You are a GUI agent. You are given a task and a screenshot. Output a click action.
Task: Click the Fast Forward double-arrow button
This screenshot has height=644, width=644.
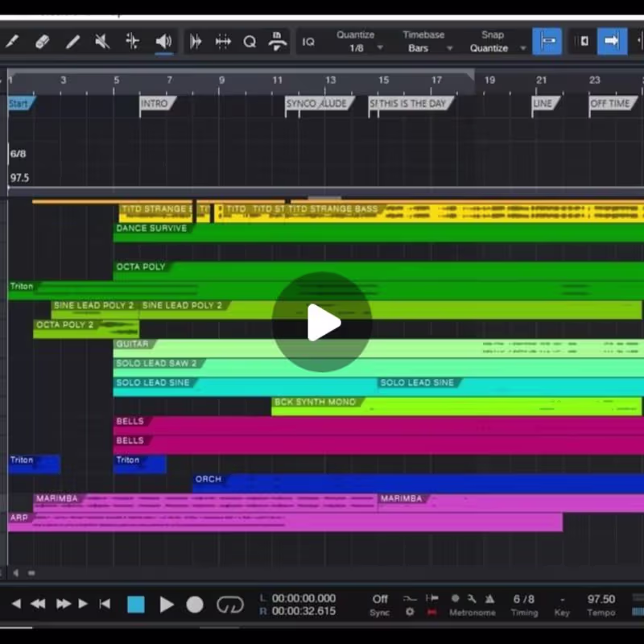64,604
